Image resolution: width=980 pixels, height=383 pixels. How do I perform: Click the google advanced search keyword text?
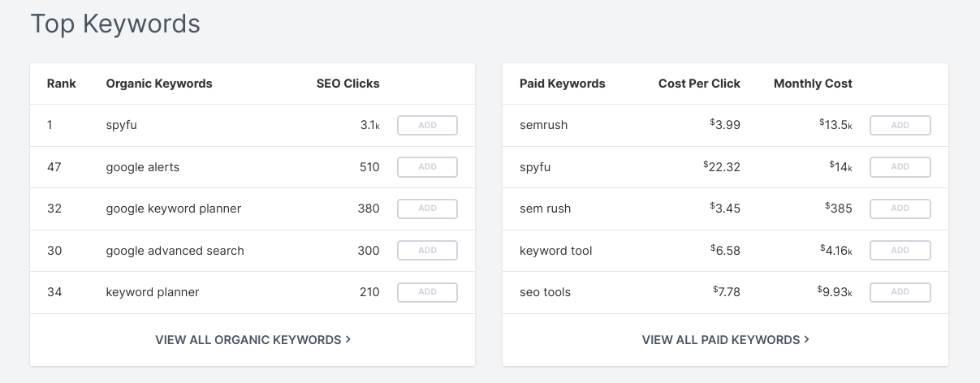click(x=175, y=251)
